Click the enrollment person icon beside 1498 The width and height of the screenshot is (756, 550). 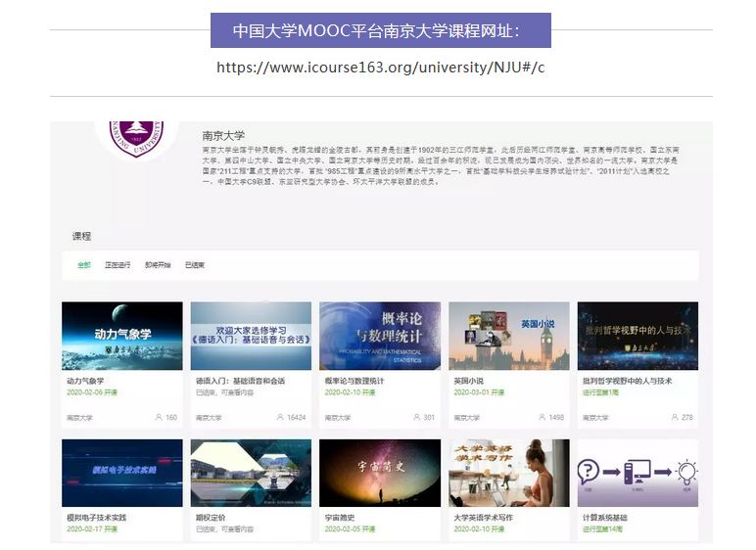click(x=542, y=417)
